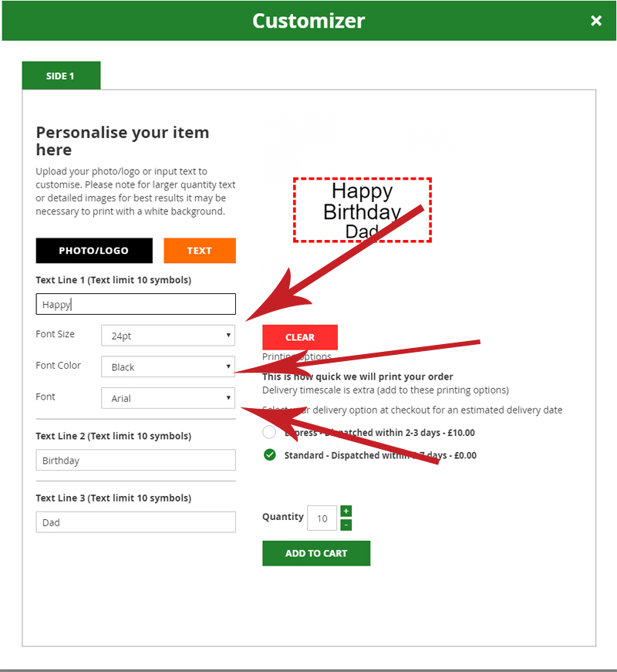Screen dimensions: 617x672
Task: Click the Text Line 1 input field
Action: click(136, 304)
